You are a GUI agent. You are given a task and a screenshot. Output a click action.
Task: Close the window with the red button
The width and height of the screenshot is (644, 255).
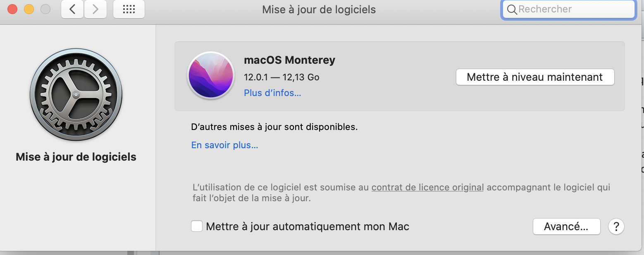click(x=12, y=9)
